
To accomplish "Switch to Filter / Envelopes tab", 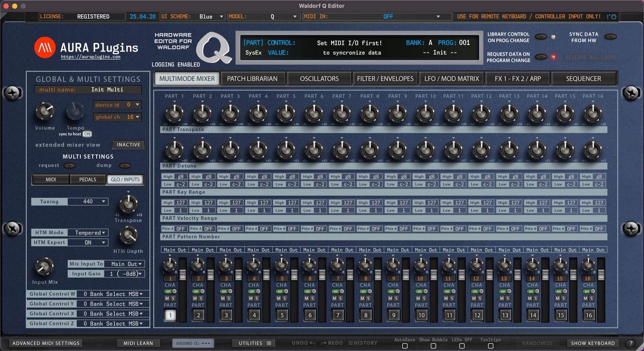I will pyautogui.click(x=385, y=79).
